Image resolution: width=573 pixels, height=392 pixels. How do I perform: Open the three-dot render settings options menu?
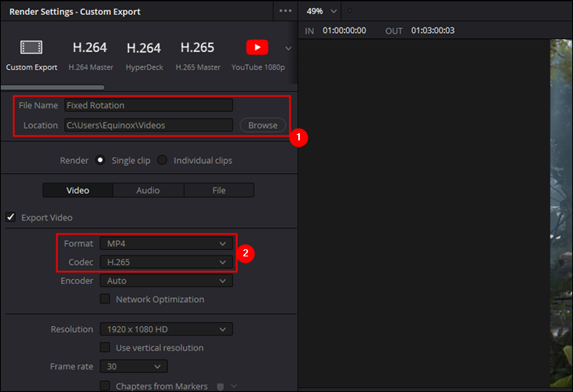point(285,11)
